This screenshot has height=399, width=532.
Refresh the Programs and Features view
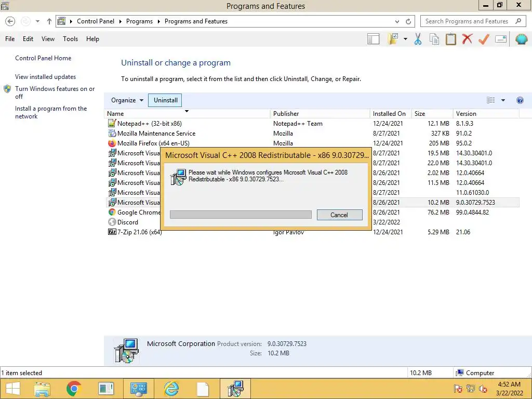point(408,21)
